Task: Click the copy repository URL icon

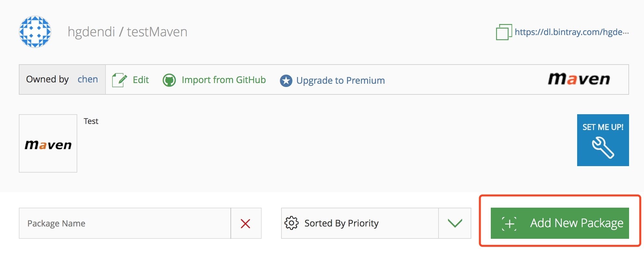Action: tap(503, 32)
